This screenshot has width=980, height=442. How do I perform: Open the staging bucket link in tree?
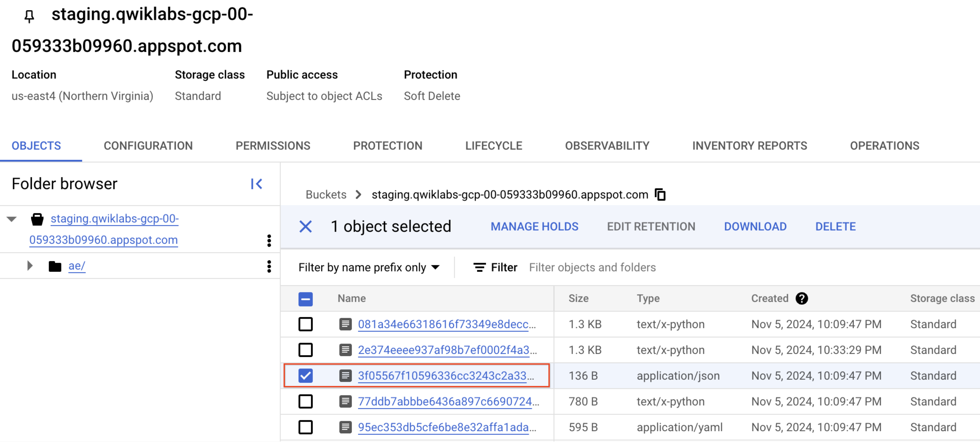(104, 230)
